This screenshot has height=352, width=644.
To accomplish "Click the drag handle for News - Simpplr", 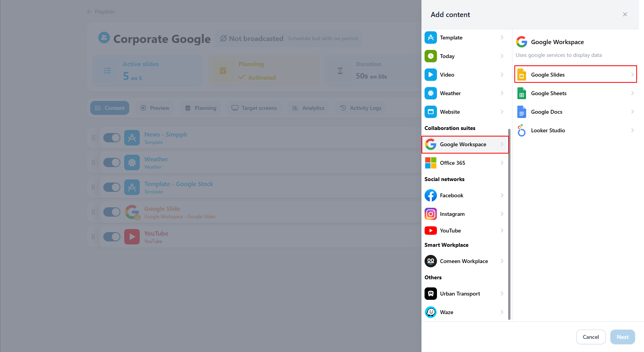I will [93, 138].
